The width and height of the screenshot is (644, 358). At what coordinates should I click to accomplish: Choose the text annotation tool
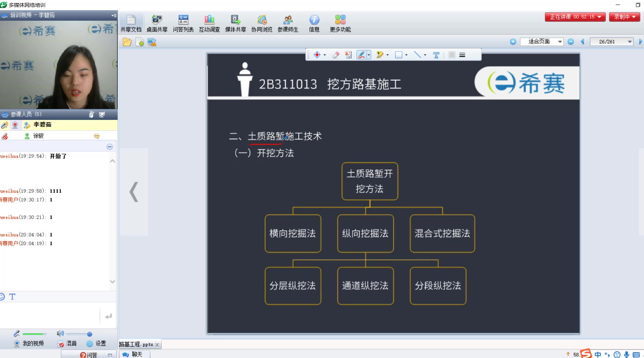tap(436, 55)
